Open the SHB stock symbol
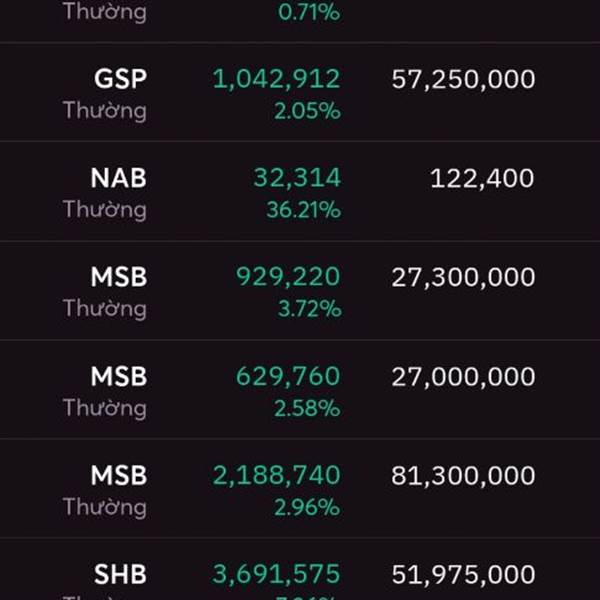 [120, 574]
